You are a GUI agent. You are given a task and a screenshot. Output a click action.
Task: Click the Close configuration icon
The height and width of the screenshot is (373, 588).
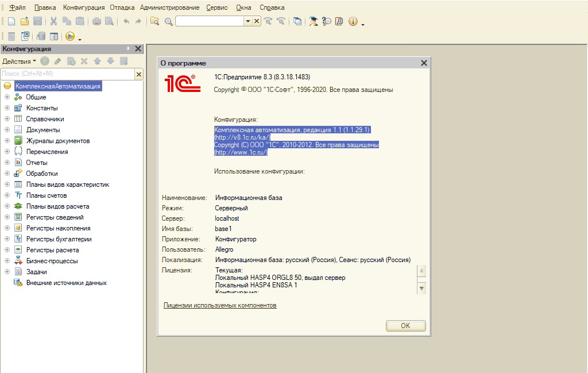tap(25, 36)
